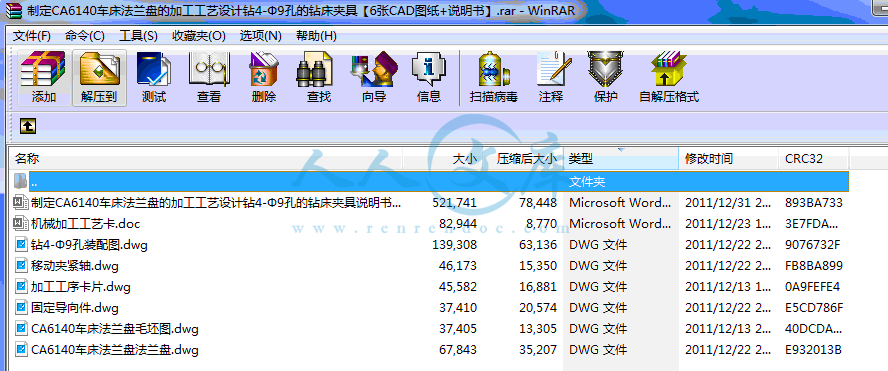Open the 命令(C) menu
This screenshot has height=371, width=888.
85,36
